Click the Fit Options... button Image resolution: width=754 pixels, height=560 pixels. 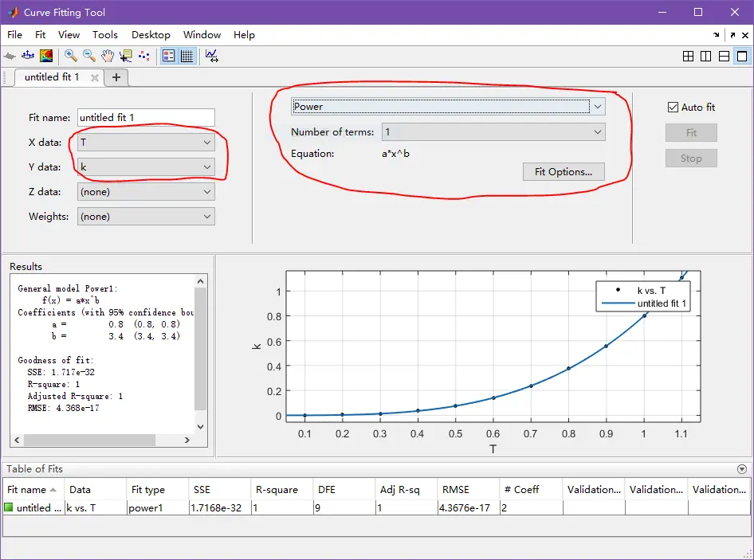tap(564, 171)
